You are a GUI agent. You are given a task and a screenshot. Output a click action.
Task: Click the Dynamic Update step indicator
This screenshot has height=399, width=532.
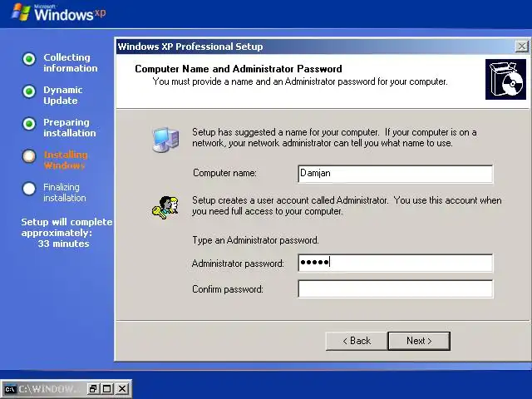(x=29, y=91)
